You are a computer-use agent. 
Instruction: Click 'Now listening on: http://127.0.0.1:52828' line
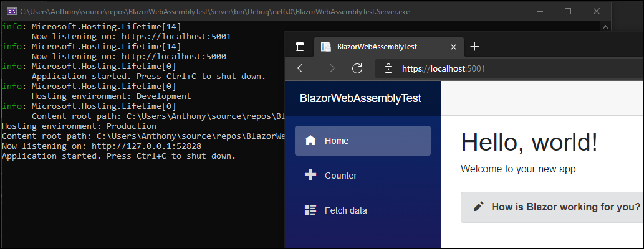[x=102, y=146]
